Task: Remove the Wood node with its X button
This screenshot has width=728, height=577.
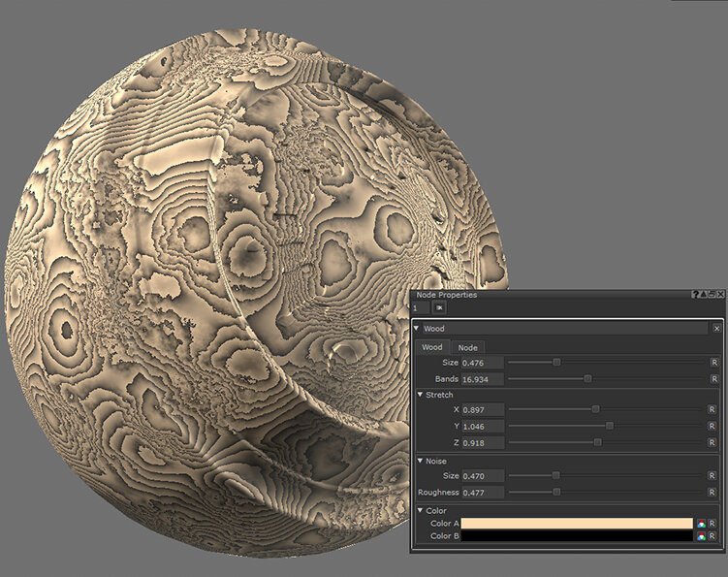Action: pos(717,329)
